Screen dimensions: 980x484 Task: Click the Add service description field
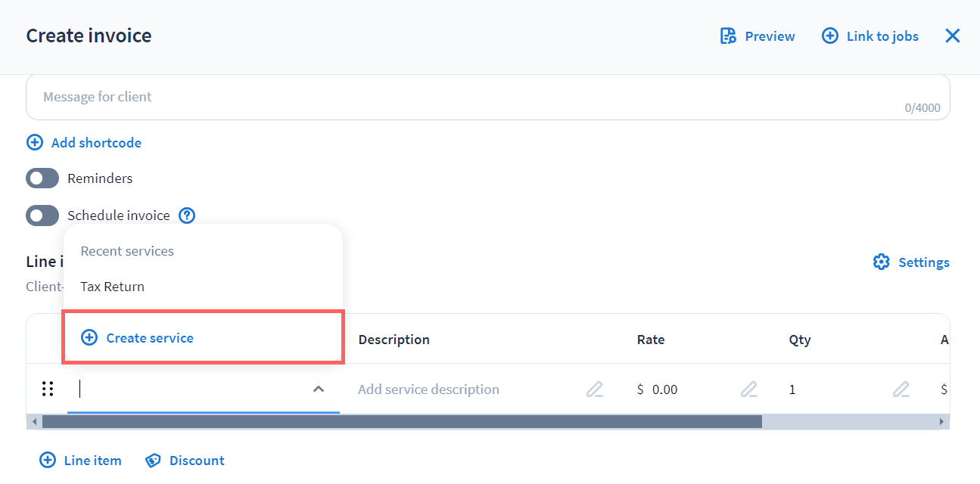pyautogui.click(x=454, y=389)
